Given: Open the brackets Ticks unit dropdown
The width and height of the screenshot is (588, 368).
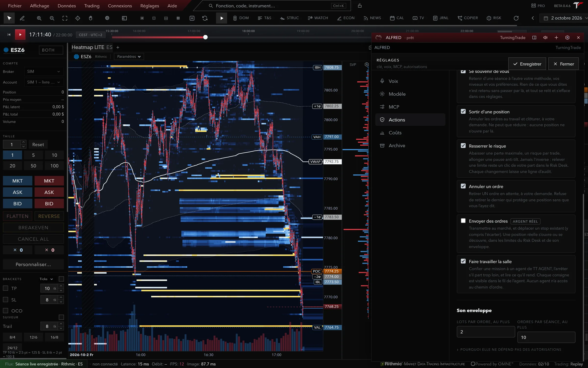Looking at the screenshot, I should pyautogui.click(x=46, y=279).
